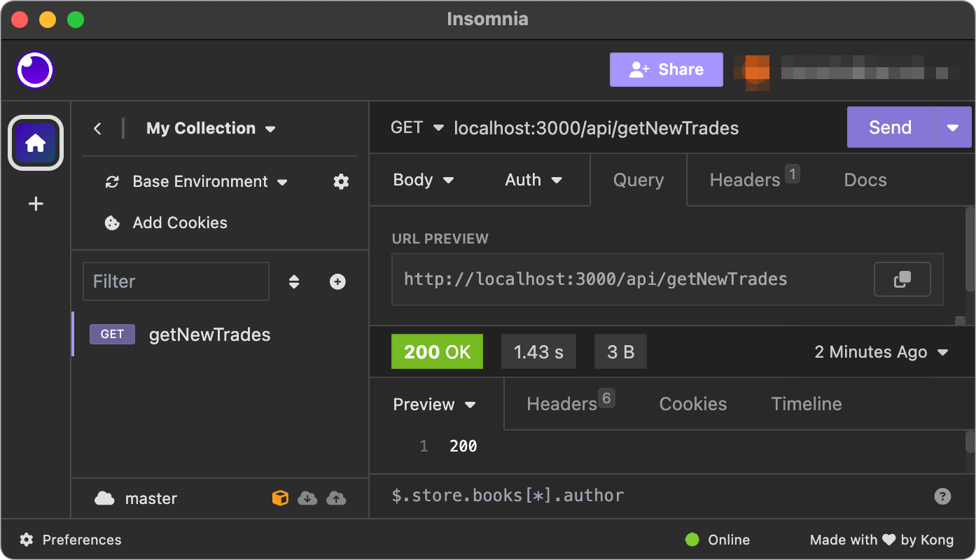The height and width of the screenshot is (560, 976).
Task: Click the green Online status indicator
Action: click(x=692, y=540)
